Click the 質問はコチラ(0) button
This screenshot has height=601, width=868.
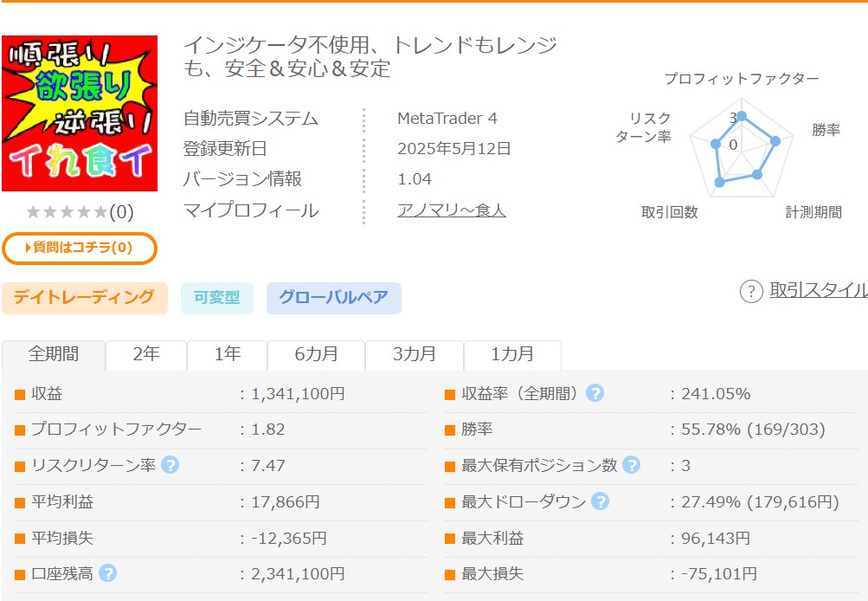(x=80, y=249)
